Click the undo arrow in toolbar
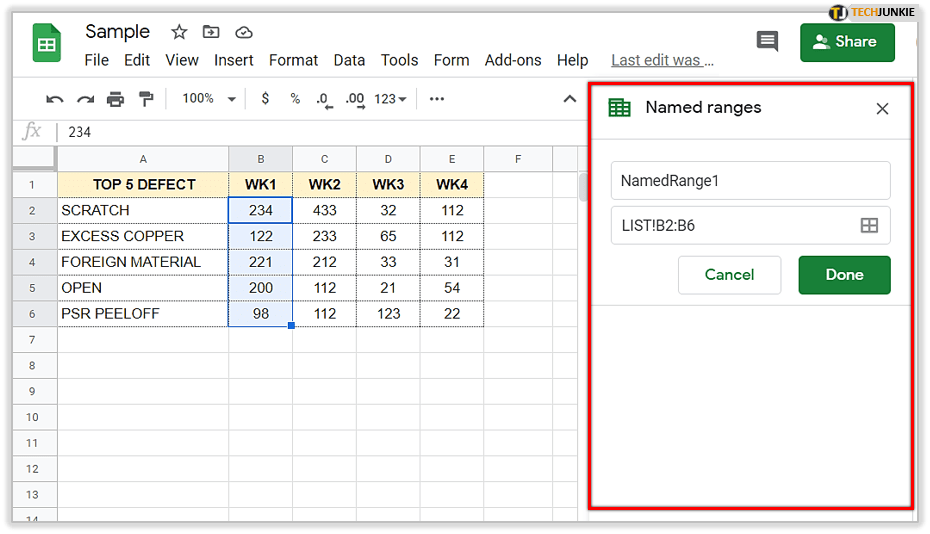 pyautogui.click(x=55, y=99)
